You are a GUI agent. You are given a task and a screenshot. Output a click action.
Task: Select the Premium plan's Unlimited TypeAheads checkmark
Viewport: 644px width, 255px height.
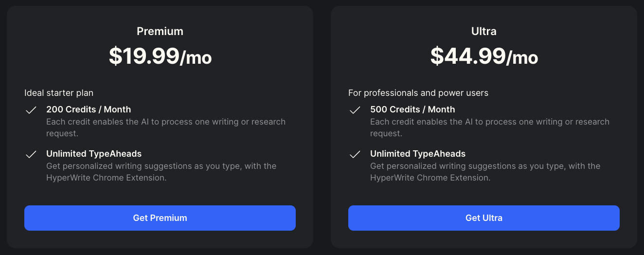31,155
